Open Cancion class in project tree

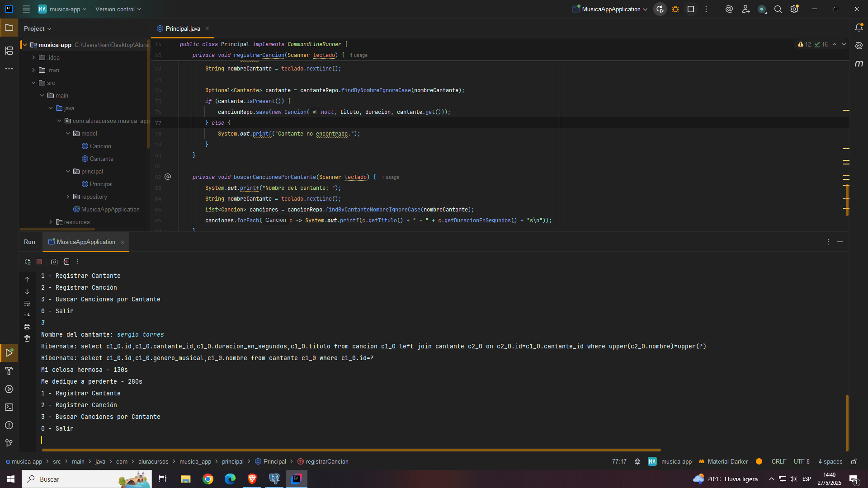(100, 146)
